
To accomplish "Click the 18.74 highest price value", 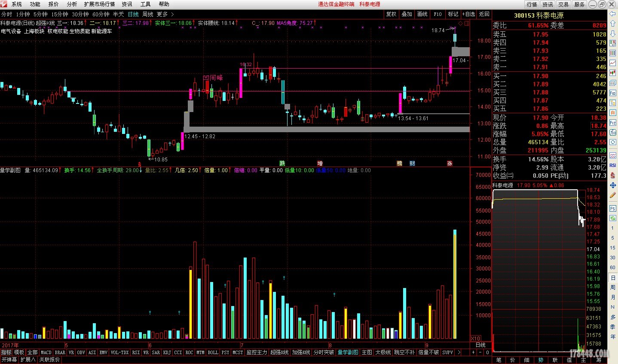I will (x=598, y=126).
